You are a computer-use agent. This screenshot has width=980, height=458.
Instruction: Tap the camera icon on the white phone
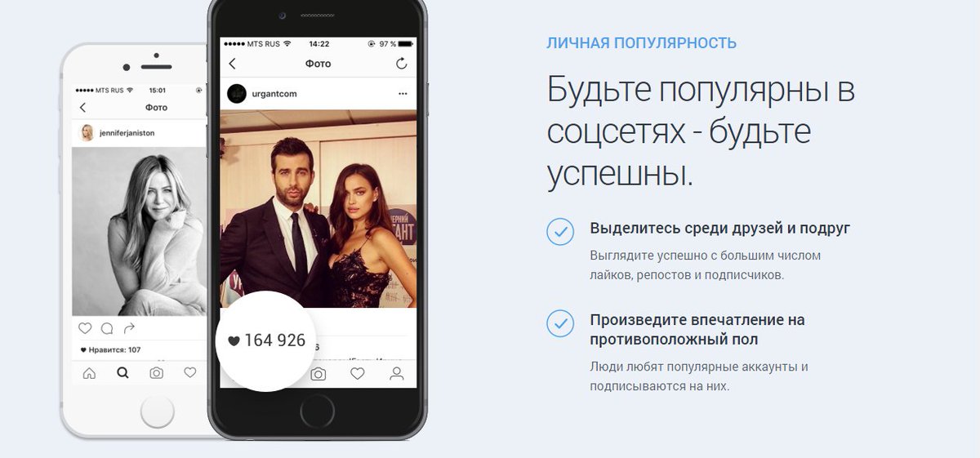[156, 373]
